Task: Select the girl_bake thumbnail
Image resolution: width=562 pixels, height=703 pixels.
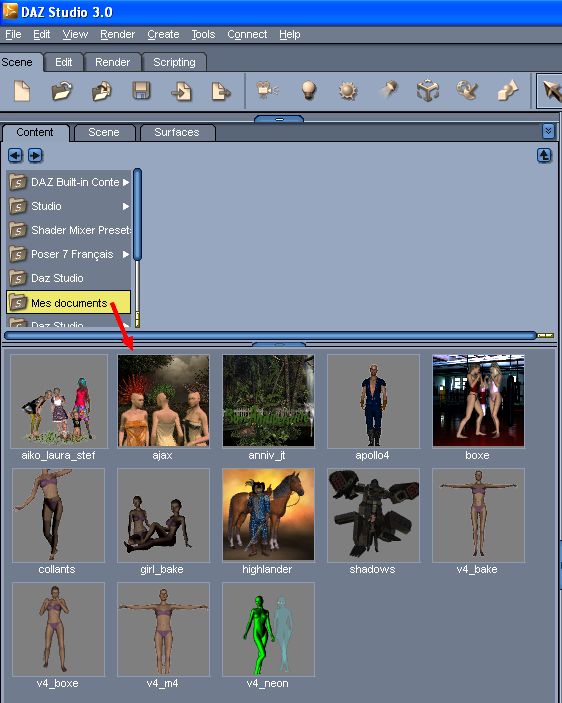Action: coord(163,515)
